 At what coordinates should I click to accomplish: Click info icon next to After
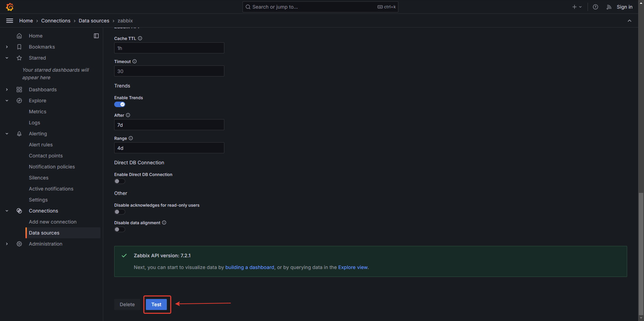coord(128,115)
